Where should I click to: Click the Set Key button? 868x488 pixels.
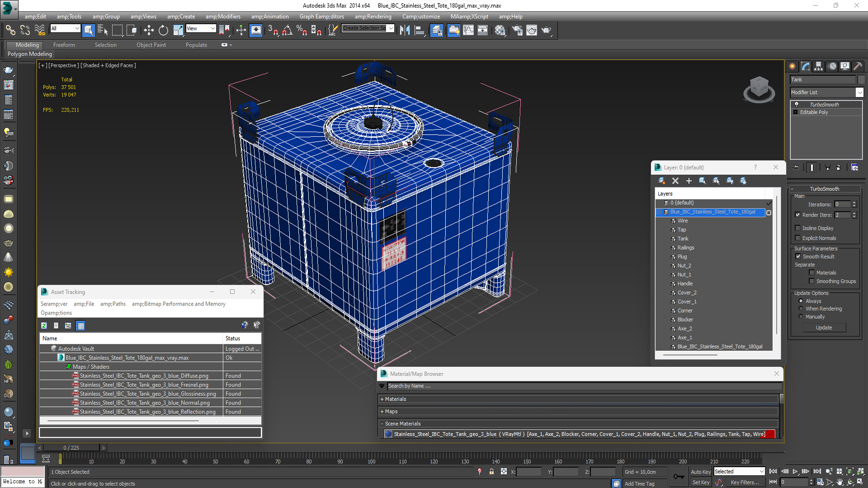coord(701,482)
